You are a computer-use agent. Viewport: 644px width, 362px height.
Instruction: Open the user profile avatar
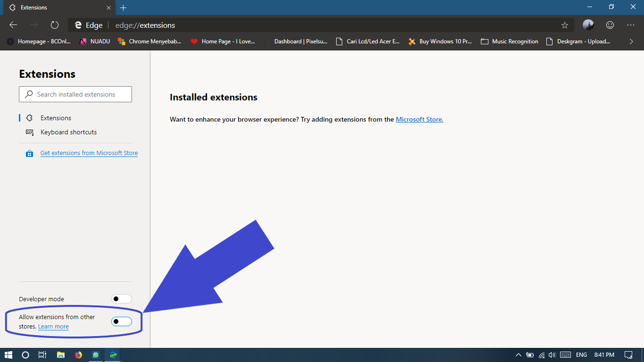pos(588,25)
